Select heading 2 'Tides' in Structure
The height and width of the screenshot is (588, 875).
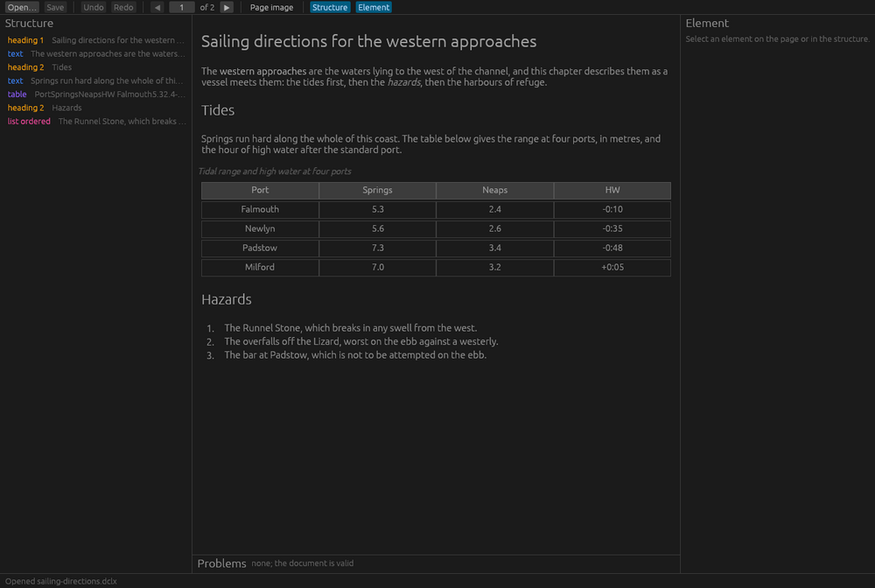95,67
